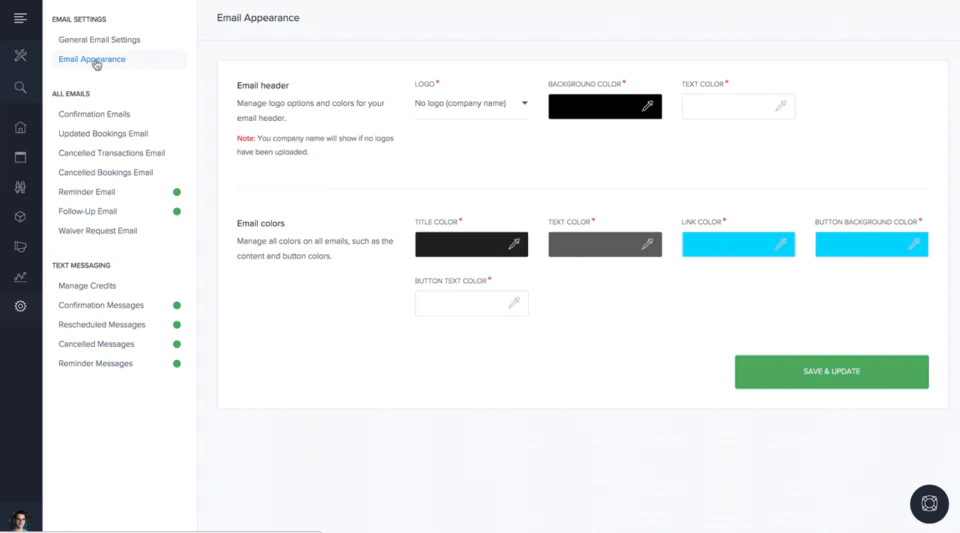Toggle Follow-Up Email green status dot
960x533 pixels.
(x=177, y=212)
